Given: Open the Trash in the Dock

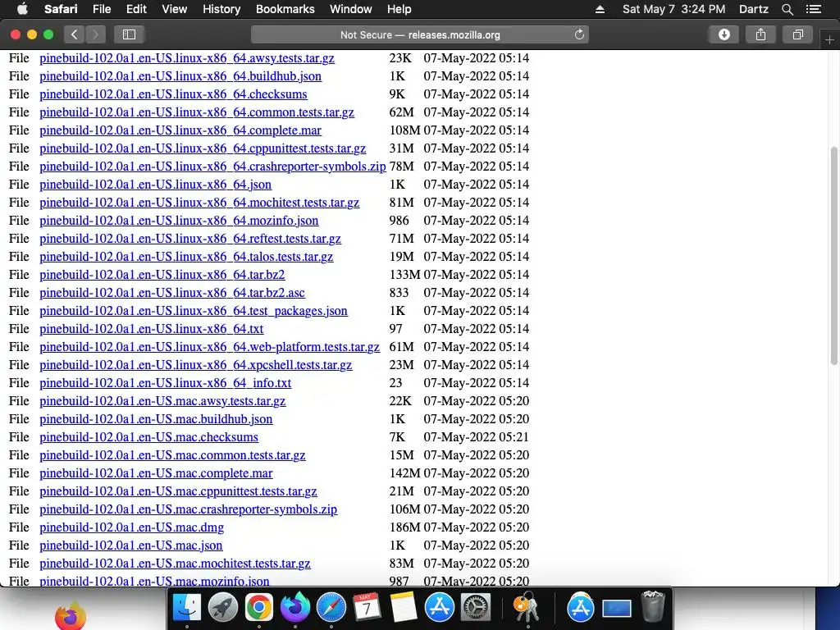Looking at the screenshot, I should (x=653, y=606).
